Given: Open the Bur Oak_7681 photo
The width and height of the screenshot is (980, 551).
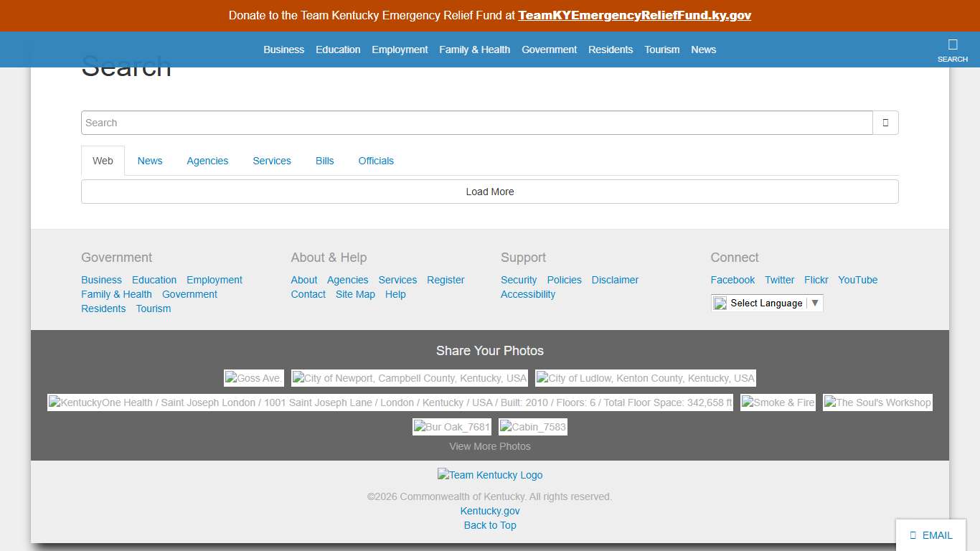Looking at the screenshot, I should click(x=451, y=427).
